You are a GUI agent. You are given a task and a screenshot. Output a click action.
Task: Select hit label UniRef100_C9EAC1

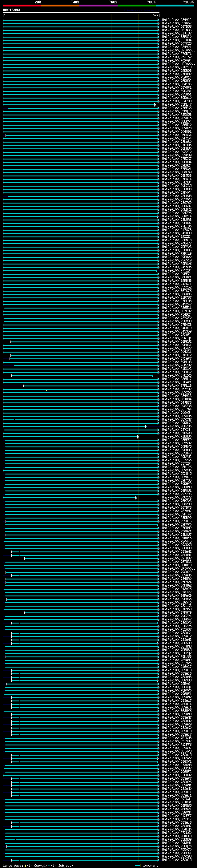(x=176, y=345)
